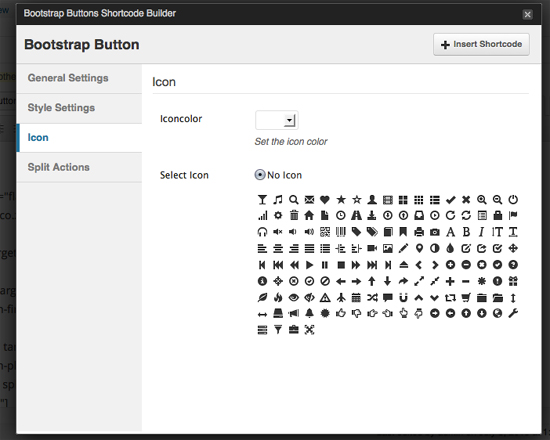The height and width of the screenshot is (440, 550).
Task: Choose the QR code icon
Action: pos(325,232)
